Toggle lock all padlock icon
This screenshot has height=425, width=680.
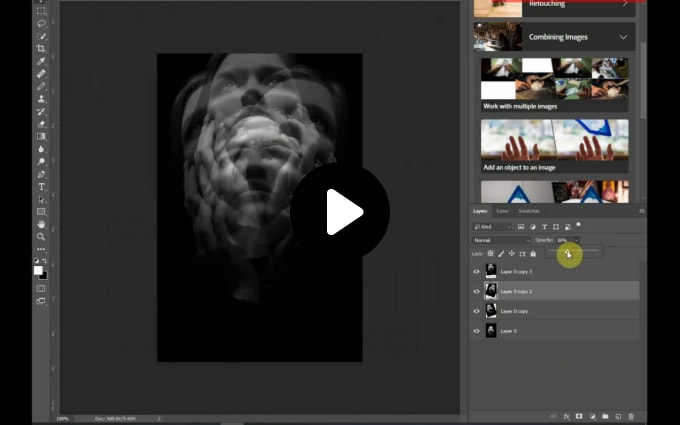[533, 254]
